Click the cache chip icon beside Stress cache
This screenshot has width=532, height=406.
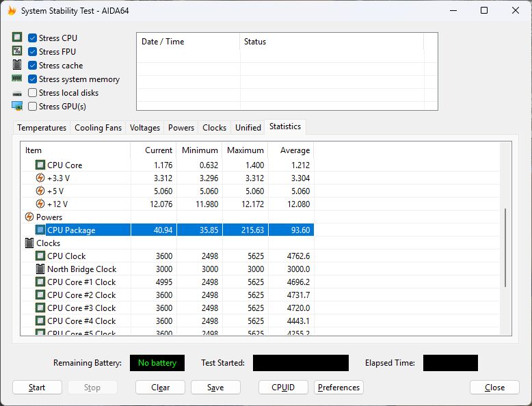coord(17,64)
